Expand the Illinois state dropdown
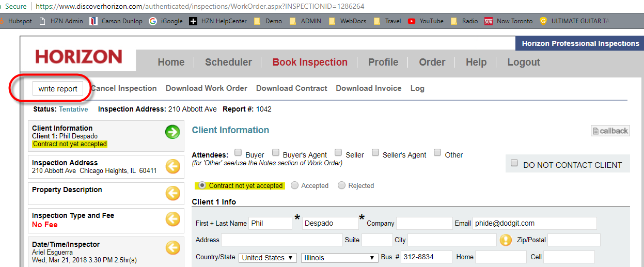The image size is (644, 267). pos(339,258)
